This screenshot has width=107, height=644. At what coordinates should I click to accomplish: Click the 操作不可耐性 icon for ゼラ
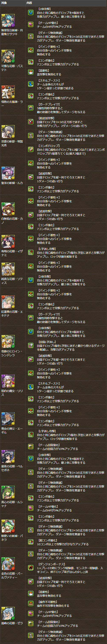(30, 604)
